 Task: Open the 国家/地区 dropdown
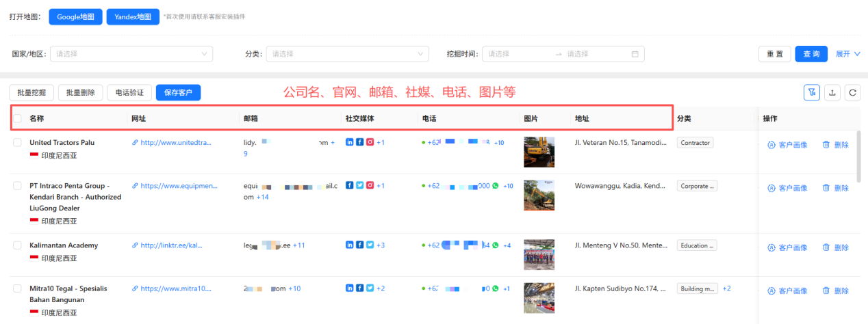pyautogui.click(x=131, y=54)
